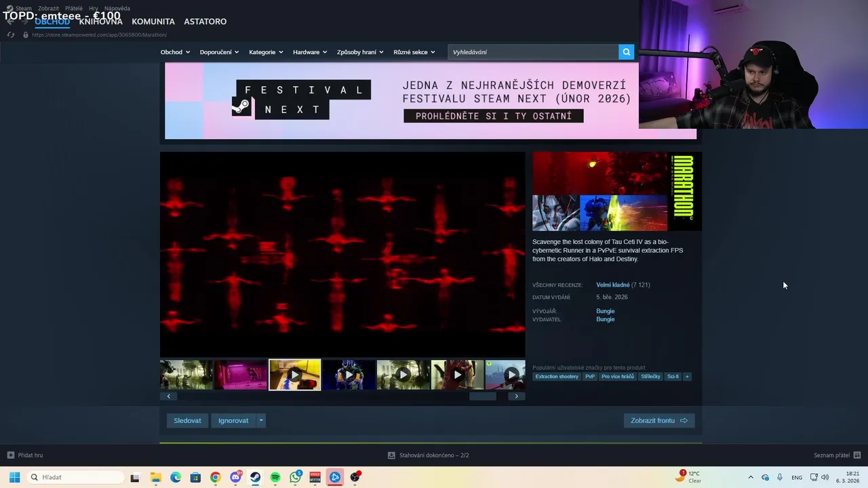Open Google Chrome in the taskbar
The image size is (868, 488).
point(215,477)
